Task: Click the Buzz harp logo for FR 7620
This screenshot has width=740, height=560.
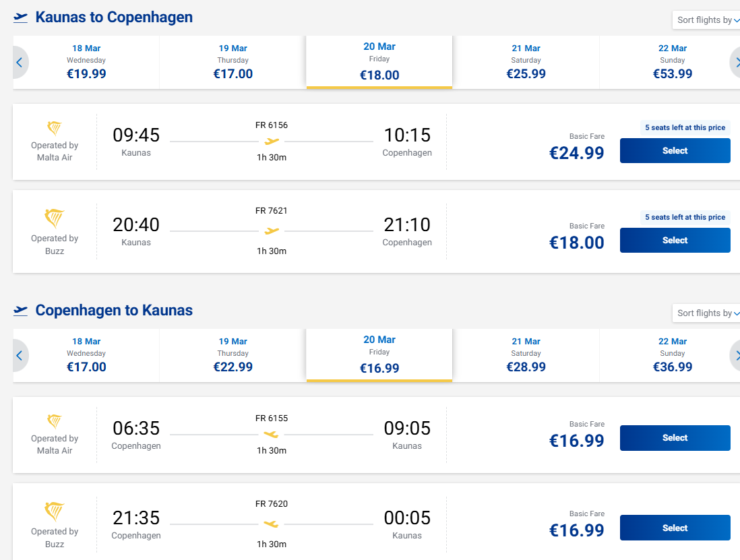Action: pyautogui.click(x=55, y=512)
